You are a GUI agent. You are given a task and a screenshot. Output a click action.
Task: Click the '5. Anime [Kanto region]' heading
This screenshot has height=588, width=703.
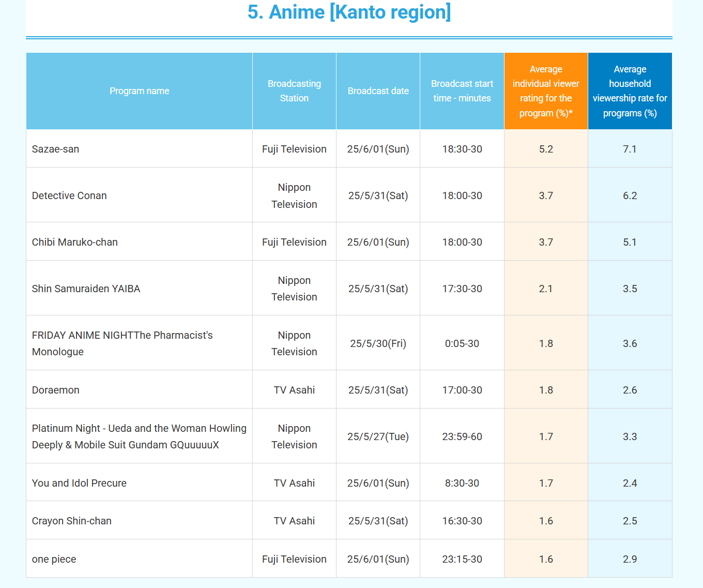pos(349,12)
